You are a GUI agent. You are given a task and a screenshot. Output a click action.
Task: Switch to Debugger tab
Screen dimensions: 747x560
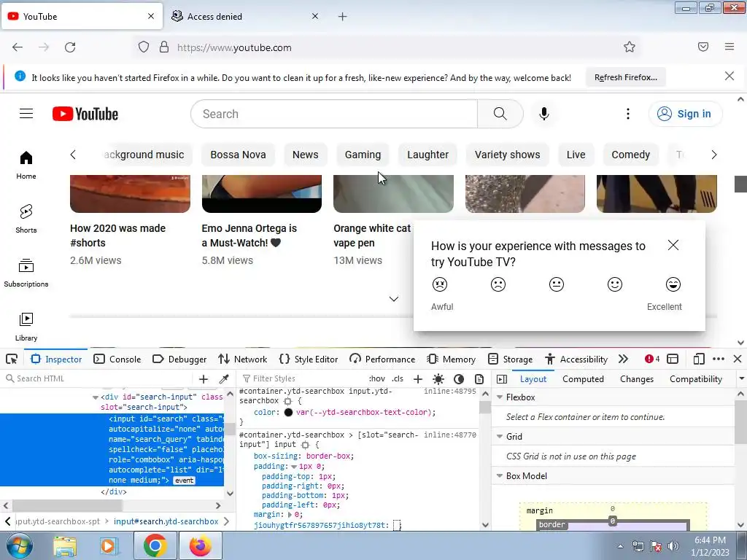pos(179,359)
